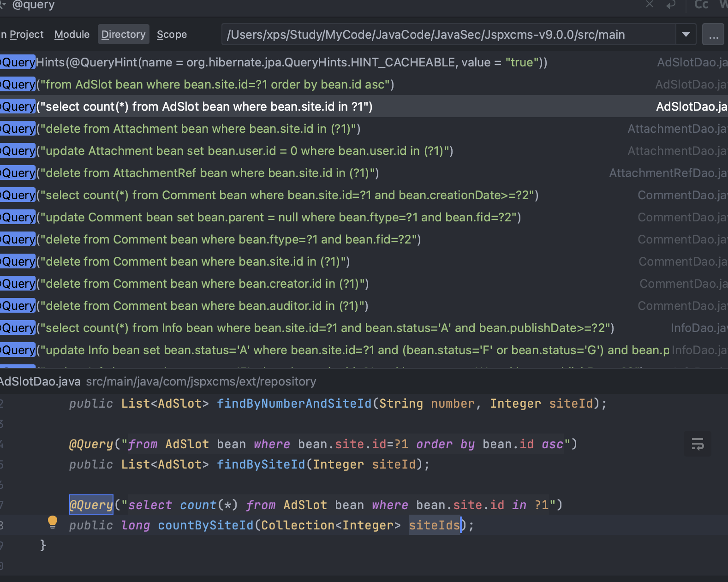This screenshot has width=728, height=582.
Task: Select 'select count(*) from Info bean' result
Action: [323, 328]
